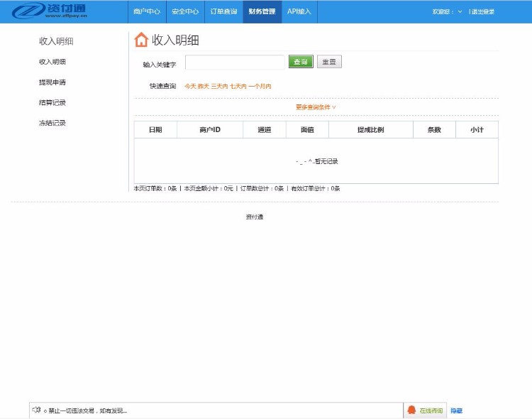
Task: Filter quick query by 一个月内
Action: 260,87
